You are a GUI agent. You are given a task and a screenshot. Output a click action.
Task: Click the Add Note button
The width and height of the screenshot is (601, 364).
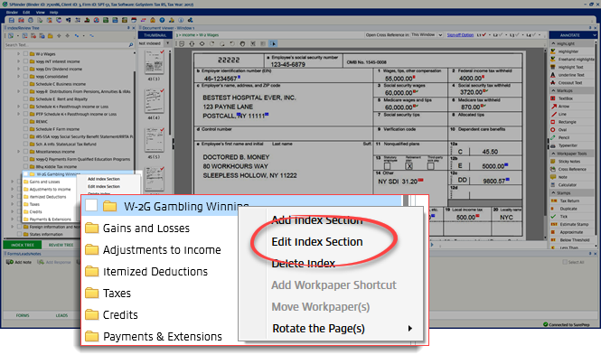point(19,262)
